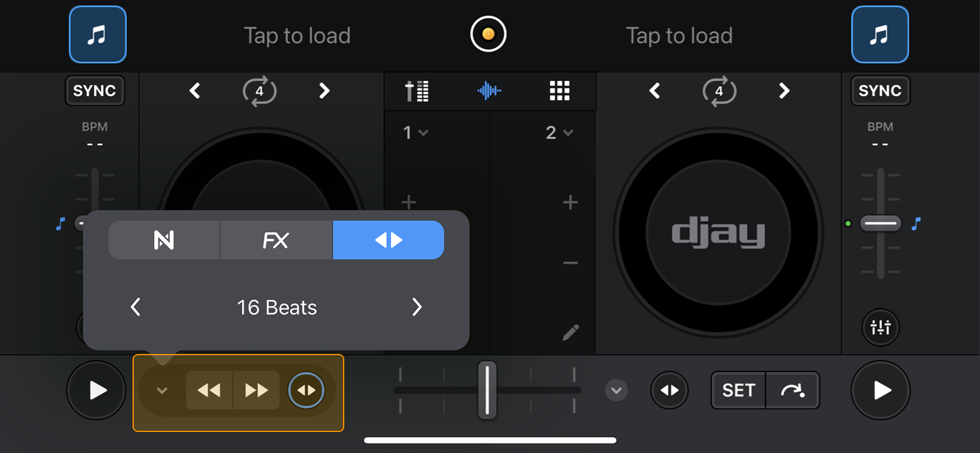The height and width of the screenshot is (453, 980).
Task: Expand deck 1 dropdown
Action: click(x=415, y=133)
